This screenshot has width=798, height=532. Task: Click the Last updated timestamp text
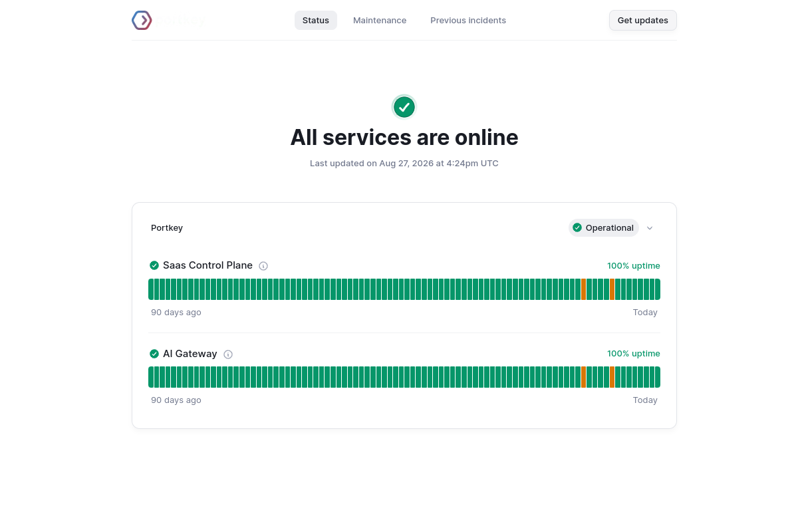click(x=404, y=163)
